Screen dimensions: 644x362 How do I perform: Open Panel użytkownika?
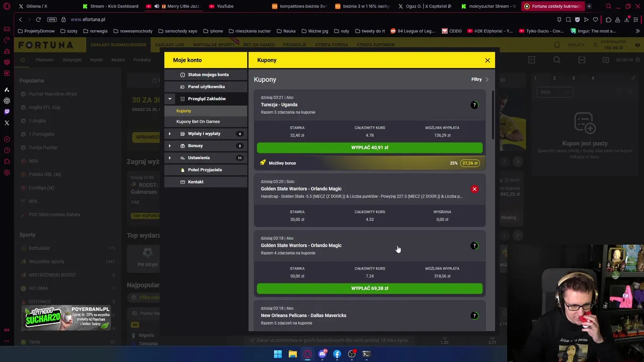pos(205,86)
